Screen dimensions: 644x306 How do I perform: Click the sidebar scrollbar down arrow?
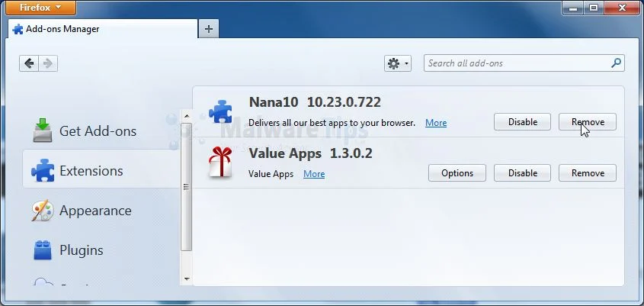(186, 279)
